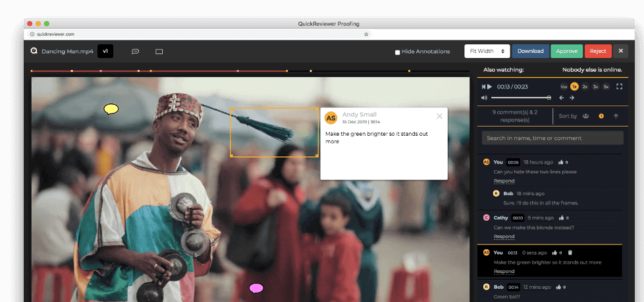Image resolution: width=644 pixels, height=302 pixels.
Task: Click the Search in name, time or comment field
Action: click(552, 138)
